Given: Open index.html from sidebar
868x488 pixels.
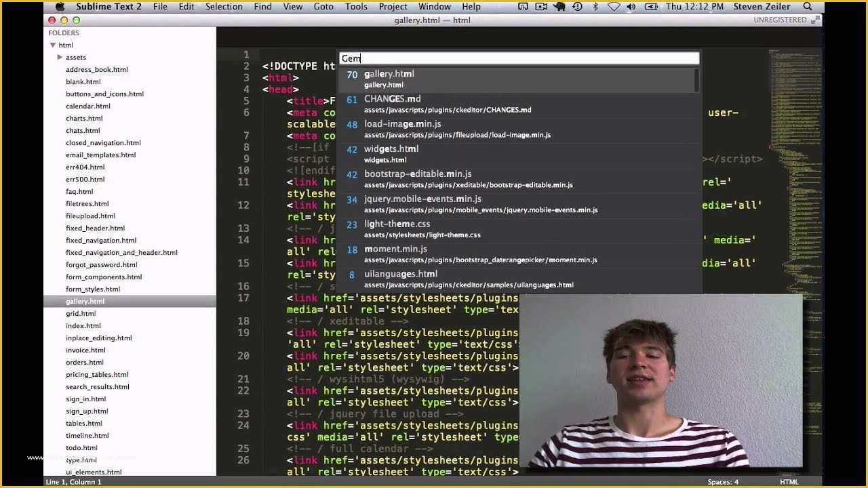Looking at the screenshot, I should (83, 326).
